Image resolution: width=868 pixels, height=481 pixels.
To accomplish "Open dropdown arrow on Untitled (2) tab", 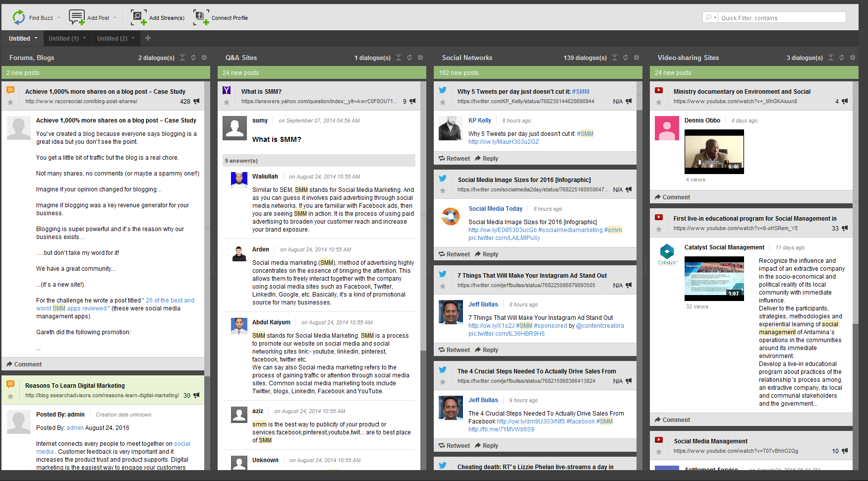I will tap(133, 38).
